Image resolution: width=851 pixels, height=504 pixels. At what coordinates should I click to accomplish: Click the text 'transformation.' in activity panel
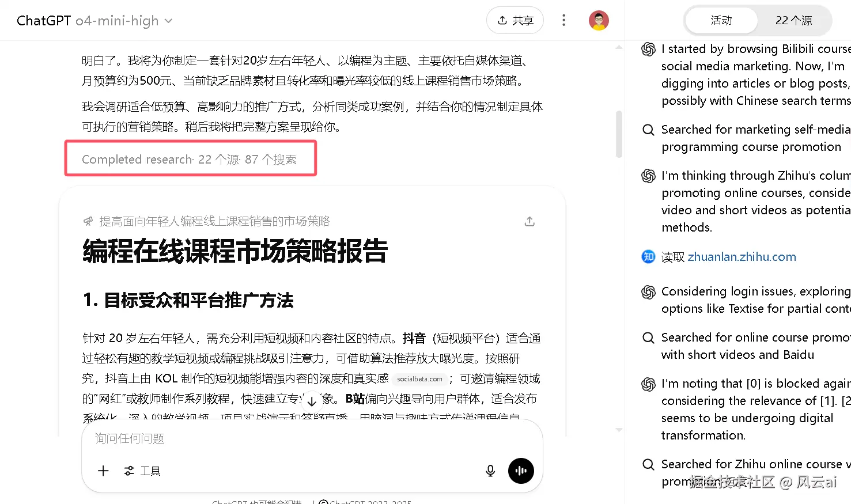pyautogui.click(x=703, y=435)
